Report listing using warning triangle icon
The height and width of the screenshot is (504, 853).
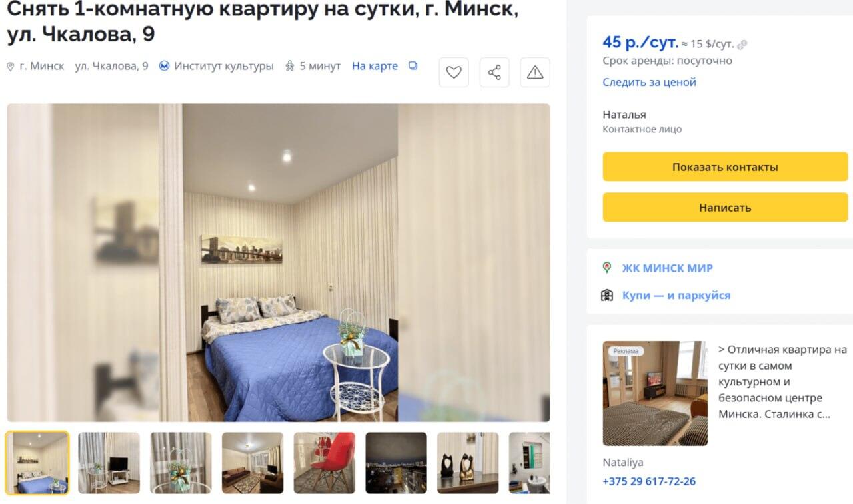tap(535, 73)
